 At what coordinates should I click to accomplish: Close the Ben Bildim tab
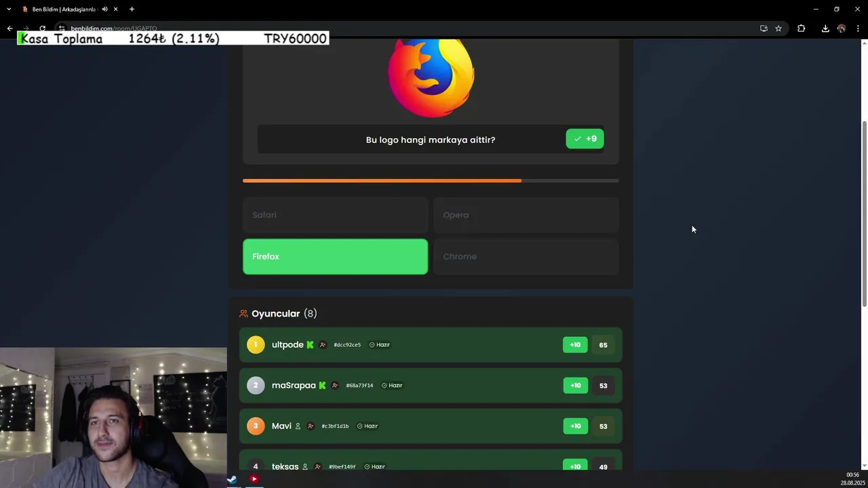(x=116, y=9)
